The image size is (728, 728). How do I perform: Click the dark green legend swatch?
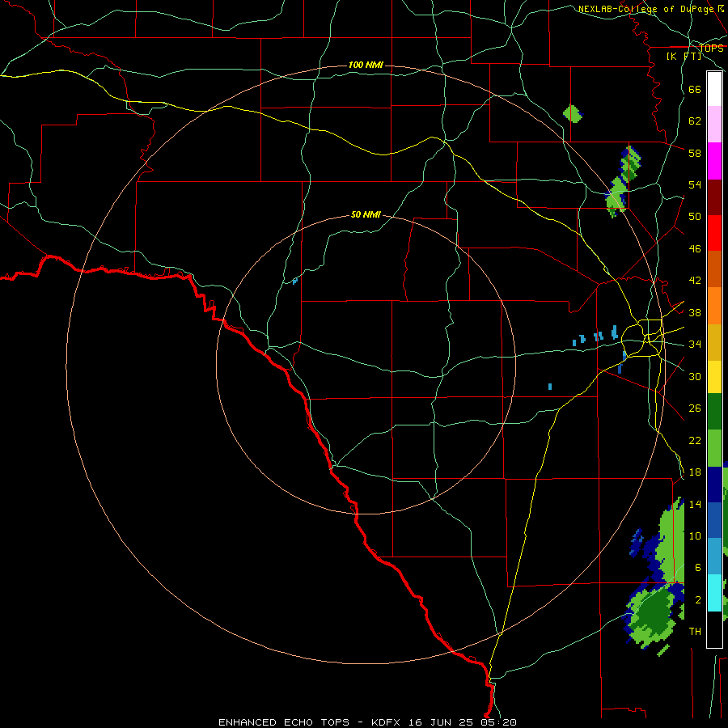[x=714, y=412]
